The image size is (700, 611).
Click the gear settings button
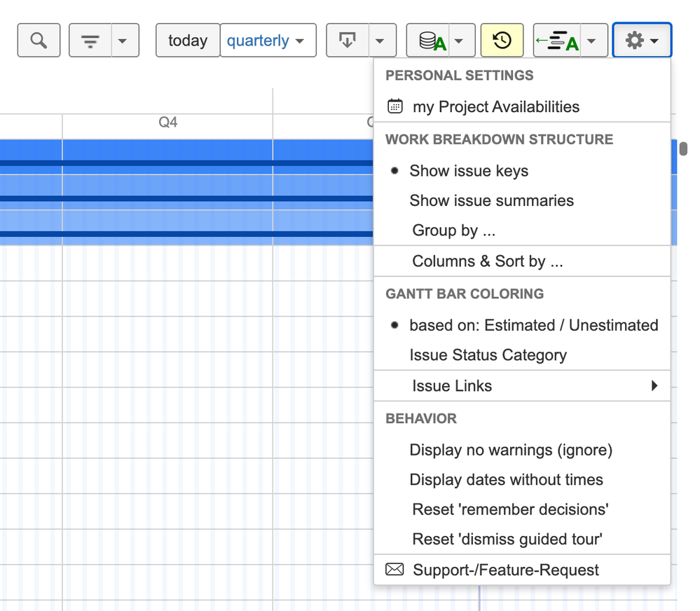point(642,40)
